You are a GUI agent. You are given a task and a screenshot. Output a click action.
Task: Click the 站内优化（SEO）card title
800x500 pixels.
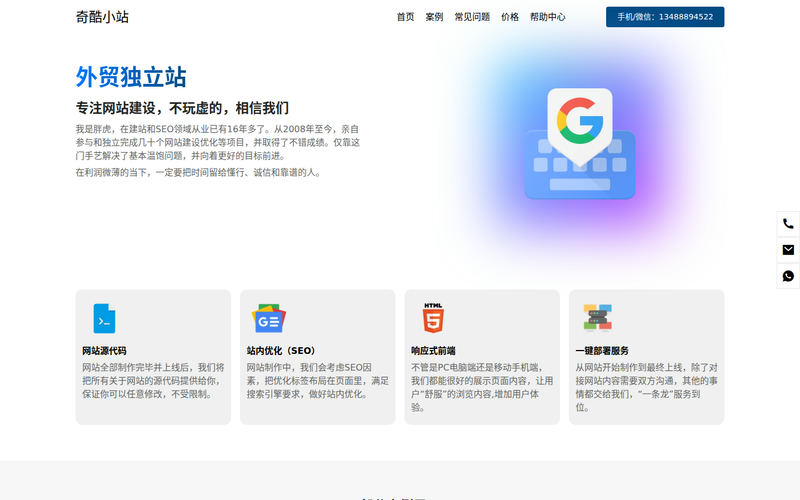281,351
